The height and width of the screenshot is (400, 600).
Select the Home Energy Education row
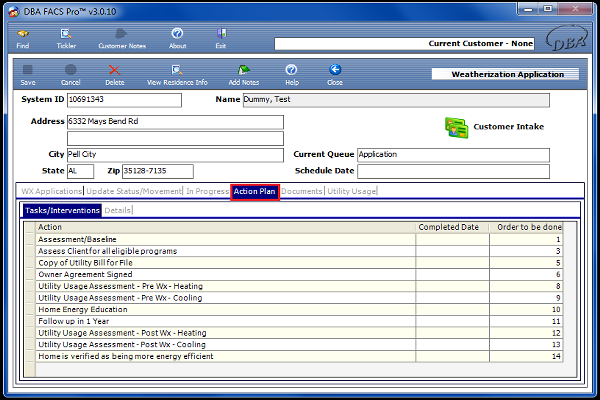point(293,309)
